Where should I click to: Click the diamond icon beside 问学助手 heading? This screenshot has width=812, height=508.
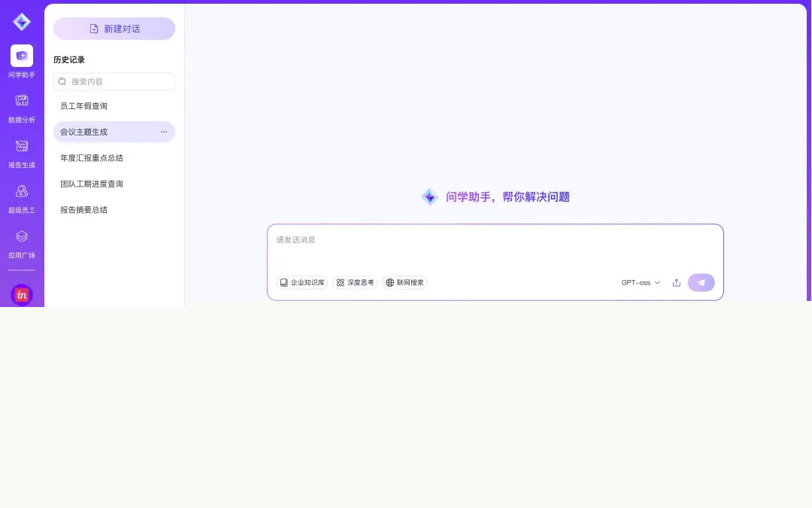coord(430,197)
